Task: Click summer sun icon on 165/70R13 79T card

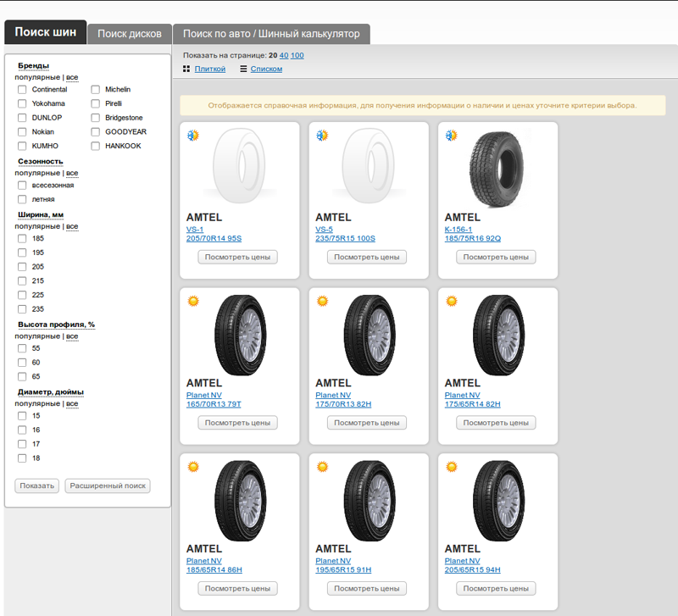Action: 193,301
